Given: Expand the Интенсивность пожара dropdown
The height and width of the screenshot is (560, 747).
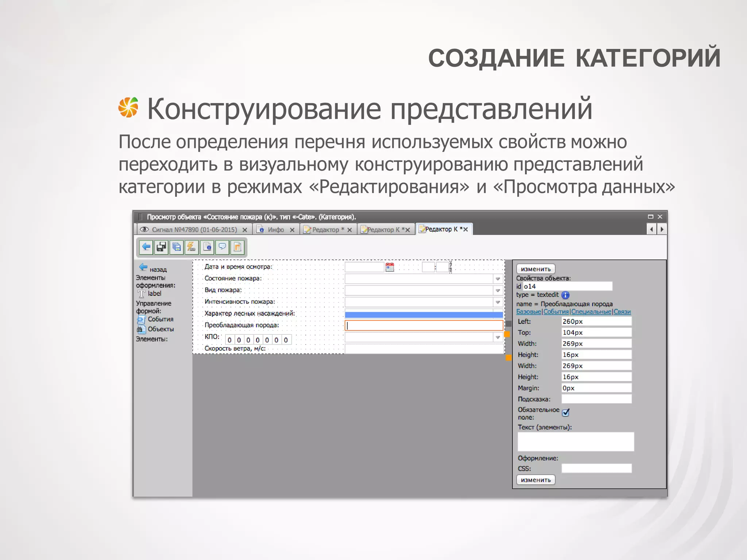Looking at the screenshot, I should 498,302.
